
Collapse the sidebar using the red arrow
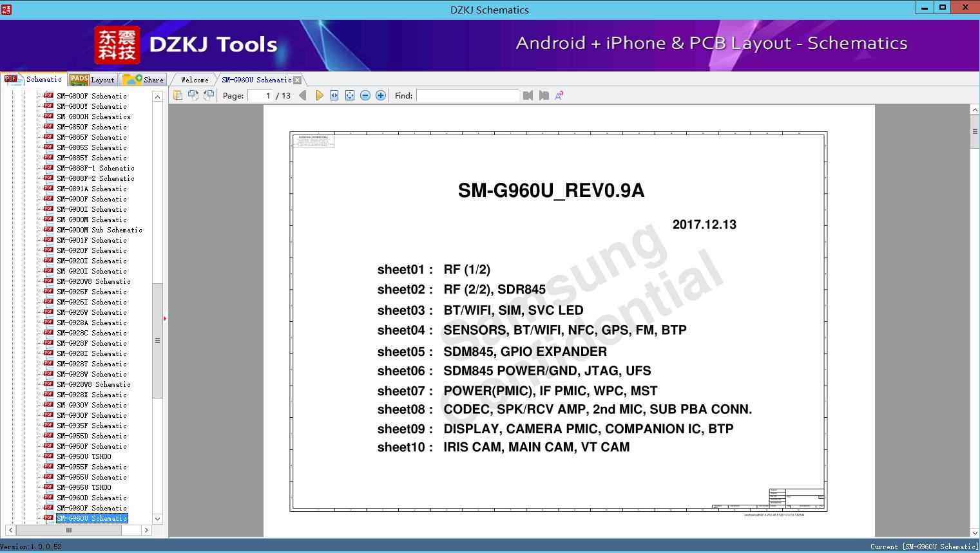pyautogui.click(x=165, y=318)
